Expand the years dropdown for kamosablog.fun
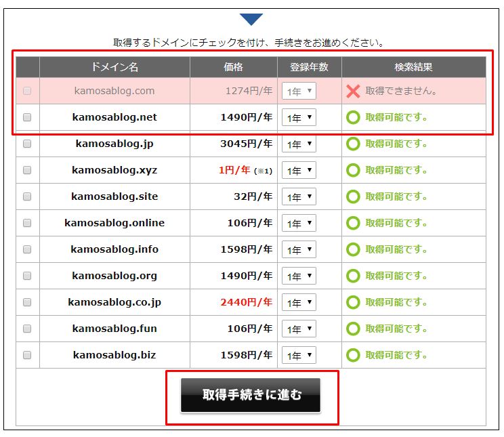 pos(299,329)
